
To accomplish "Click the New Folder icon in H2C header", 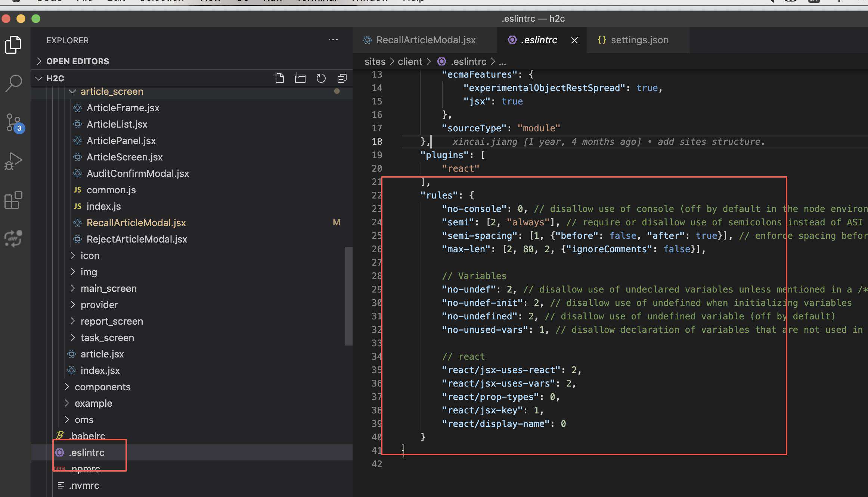I will (x=300, y=78).
